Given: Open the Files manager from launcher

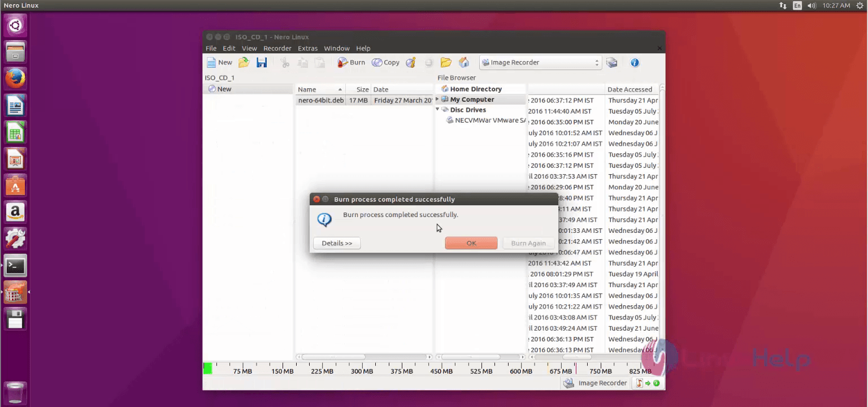Looking at the screenshot, I should click(15, 51).
